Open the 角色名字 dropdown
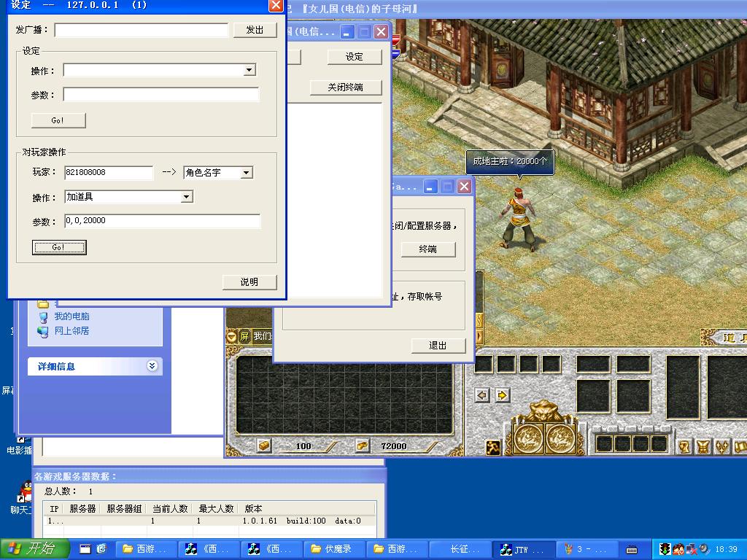The width and height of the screenshot is (747, 560). coord(246,173)
